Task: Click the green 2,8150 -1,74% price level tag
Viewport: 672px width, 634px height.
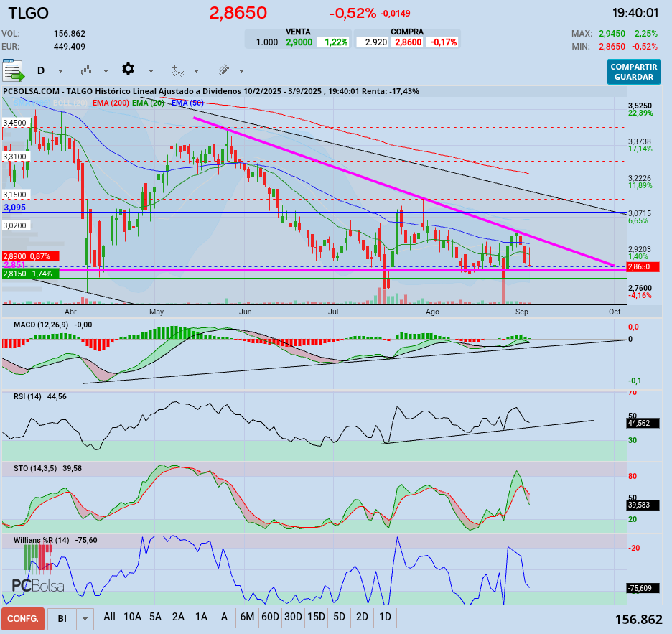Action: click(30, 274)
